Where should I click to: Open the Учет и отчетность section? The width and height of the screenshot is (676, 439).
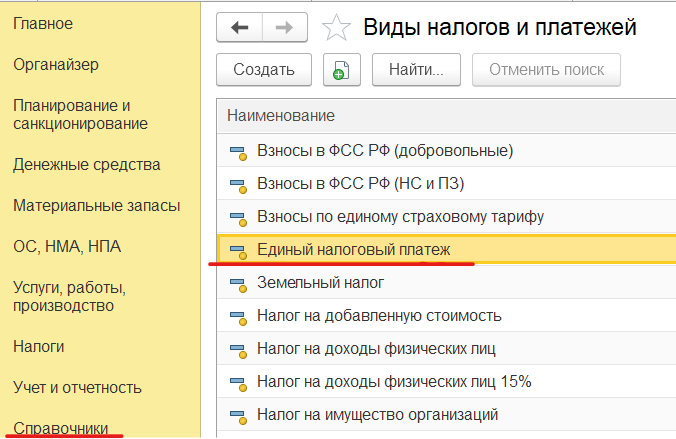(x=77, y=388)
